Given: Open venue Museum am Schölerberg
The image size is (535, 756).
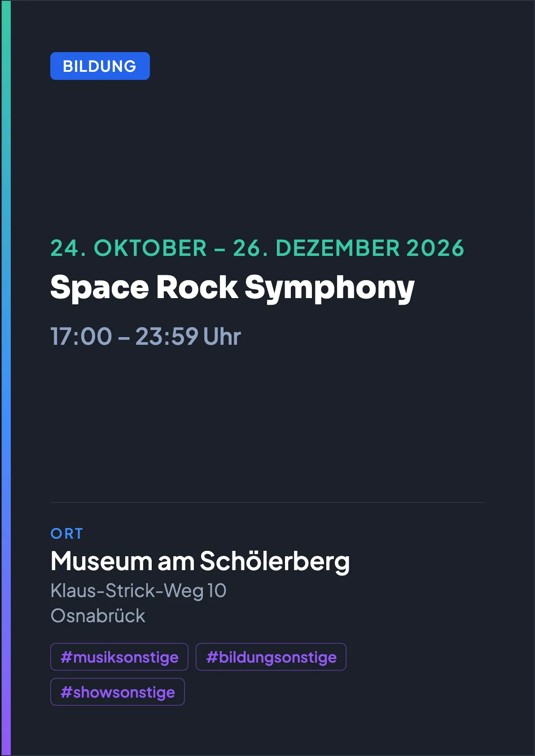Looking at the screenshot, I should (200, 561).
